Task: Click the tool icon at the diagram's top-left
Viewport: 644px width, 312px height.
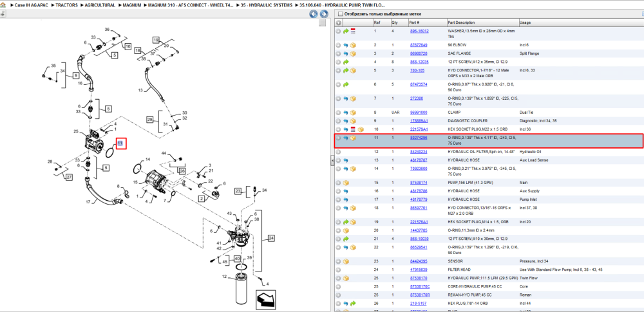Action: click(x=2, y=14)
